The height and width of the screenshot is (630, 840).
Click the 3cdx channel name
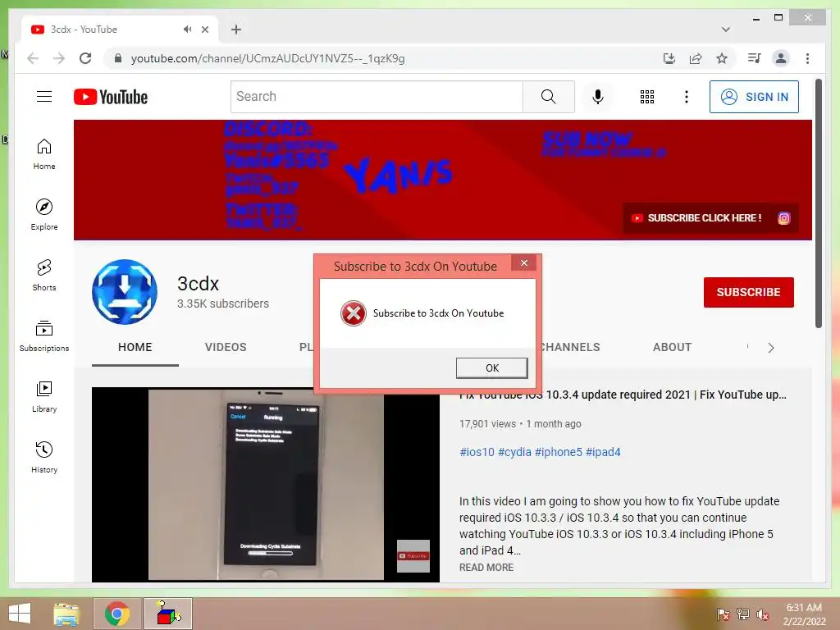tap(199, 283)
